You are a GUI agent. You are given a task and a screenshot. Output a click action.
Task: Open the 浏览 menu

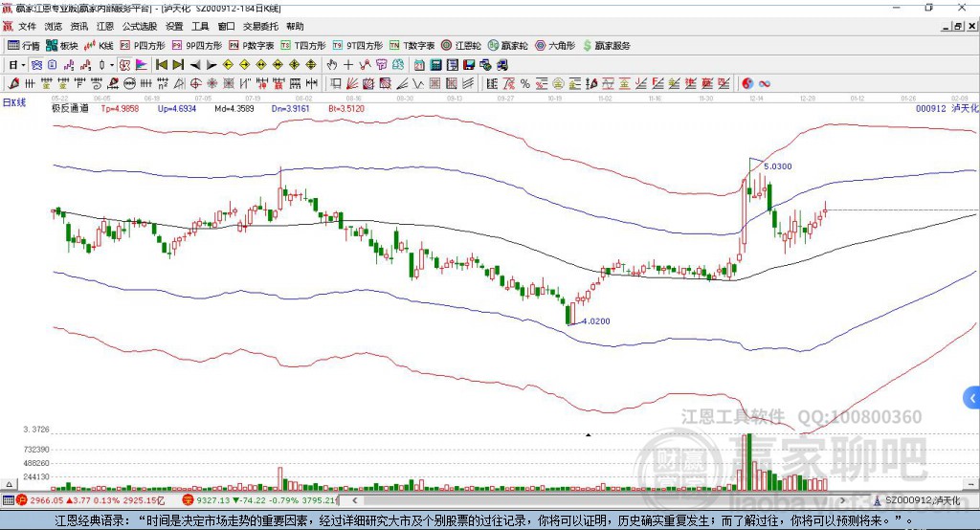(x=54, y=26)
